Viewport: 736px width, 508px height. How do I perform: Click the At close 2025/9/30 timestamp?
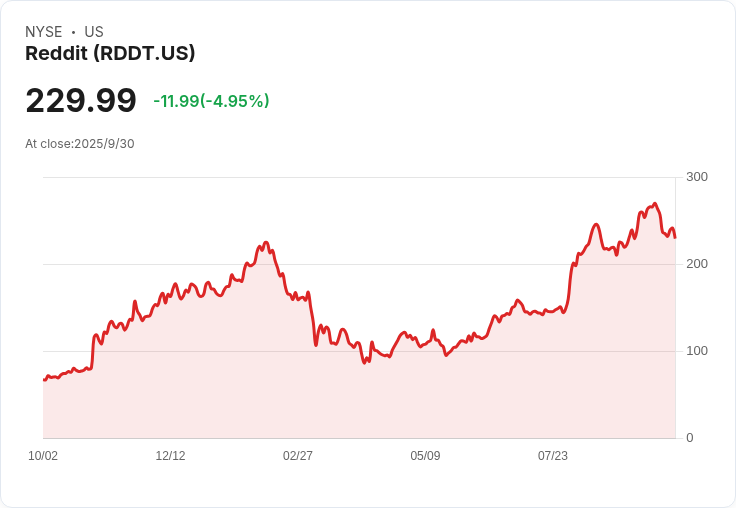coord(80,144)
